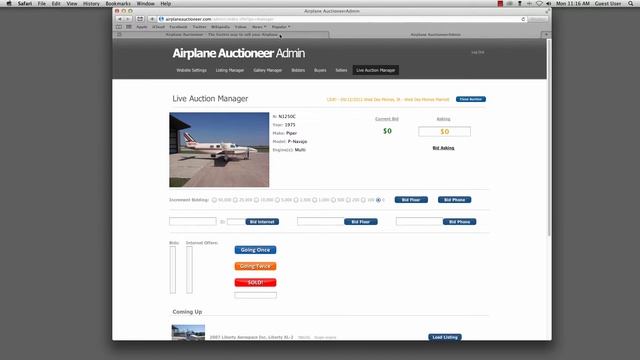Viewport: 640px width, 360px height.
Task: Select the 50,000 increment radio button
Action: pos(214,200)
